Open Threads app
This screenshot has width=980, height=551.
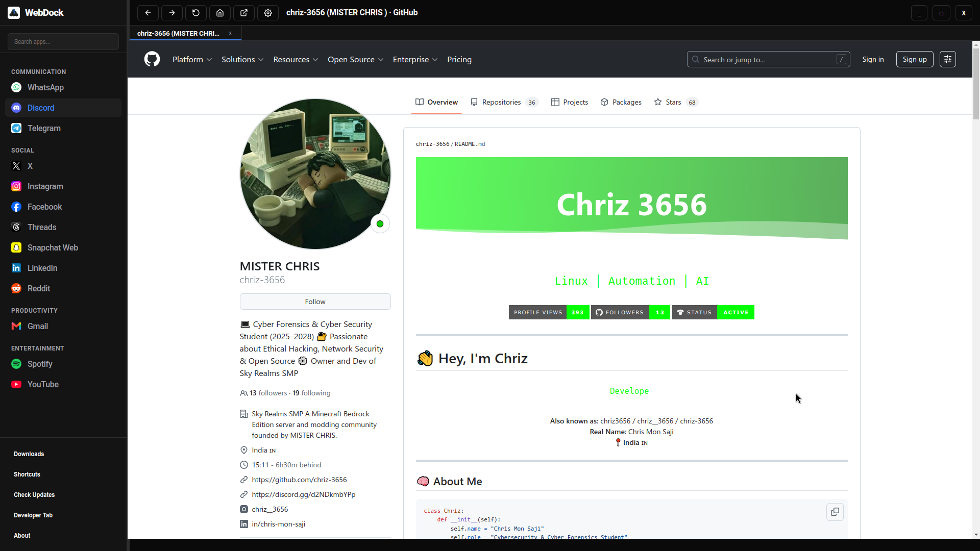[63, 227]
